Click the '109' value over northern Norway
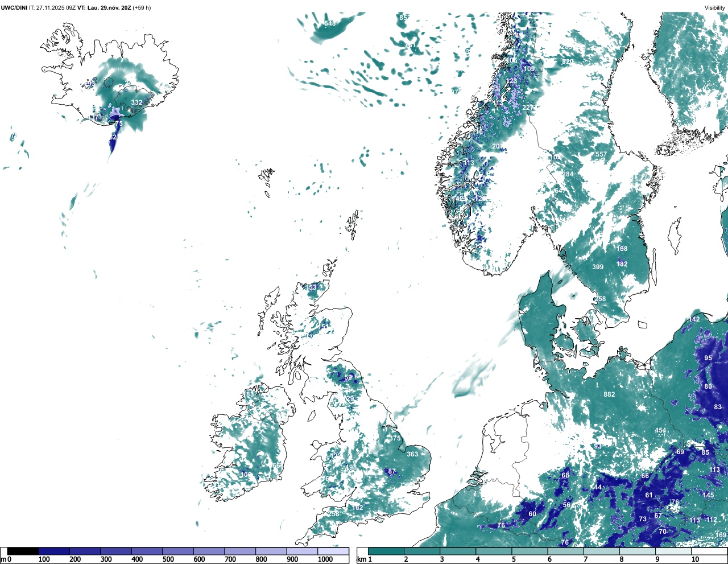Screen dimensions: 728x564 529,69
